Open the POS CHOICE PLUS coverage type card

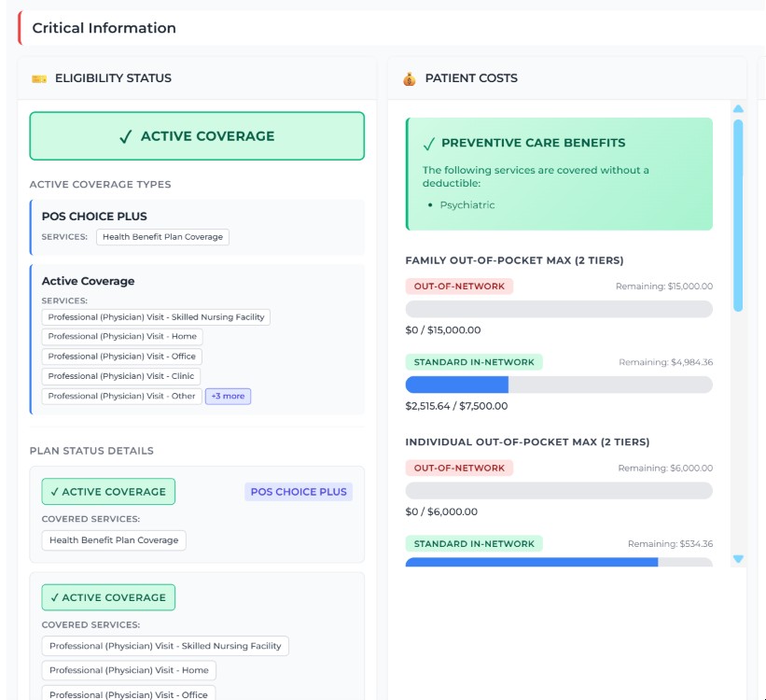(x=198, y=228)
